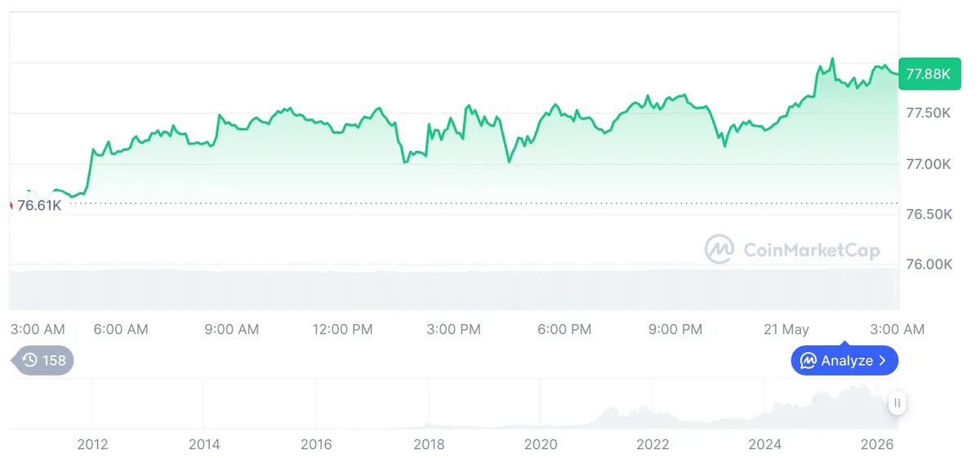Select 2018 on the mini timeline

point(429,444)
